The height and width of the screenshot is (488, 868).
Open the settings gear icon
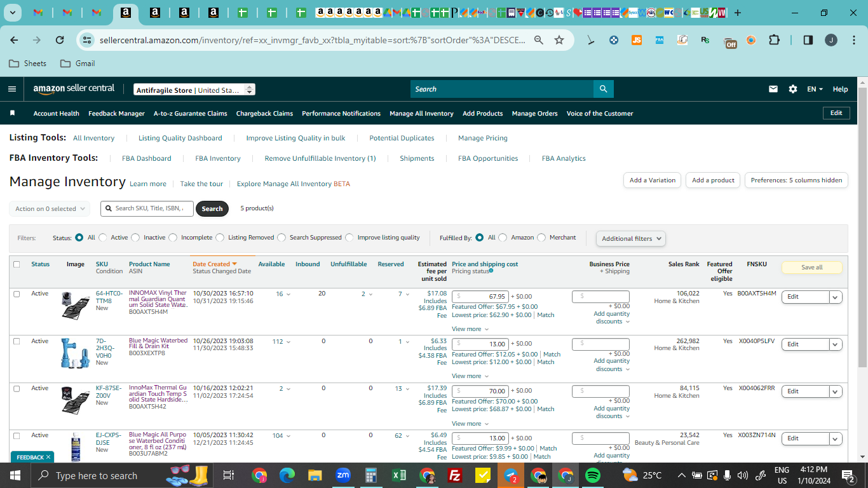tap(793, 89)
